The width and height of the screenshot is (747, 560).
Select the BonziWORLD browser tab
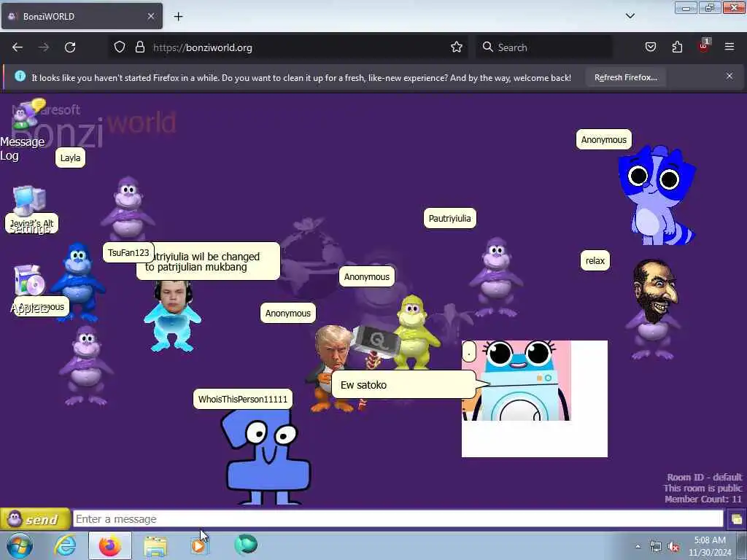(82, 16)
